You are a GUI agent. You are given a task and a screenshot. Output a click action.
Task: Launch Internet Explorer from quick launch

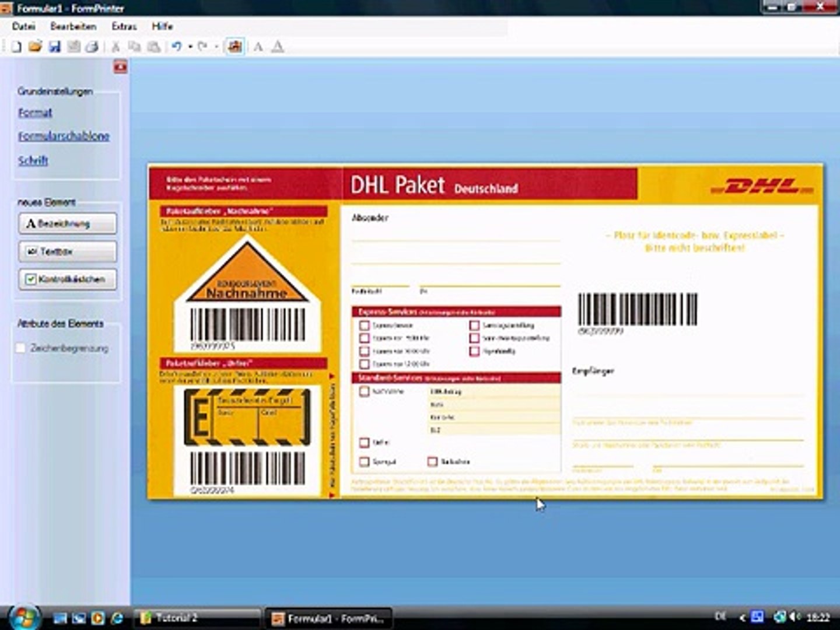117,618
